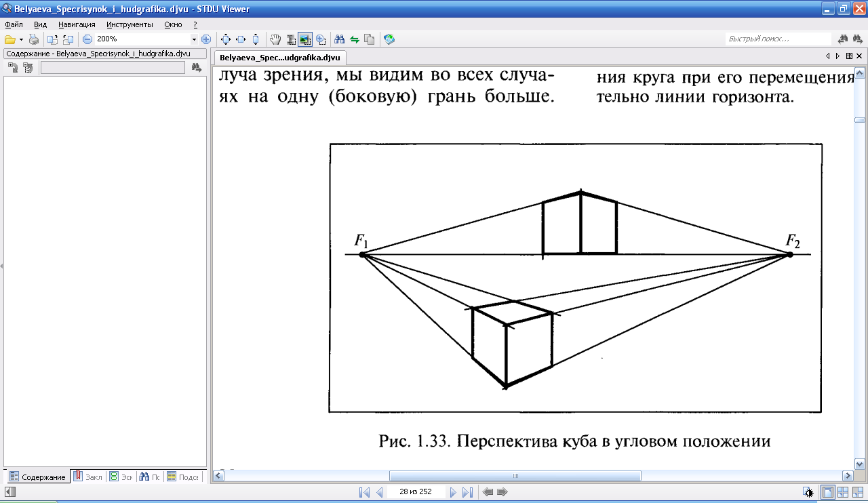Toggle single page layout mode
The width and height of the screenshot is (868, 503).
(x=827, y=492)
